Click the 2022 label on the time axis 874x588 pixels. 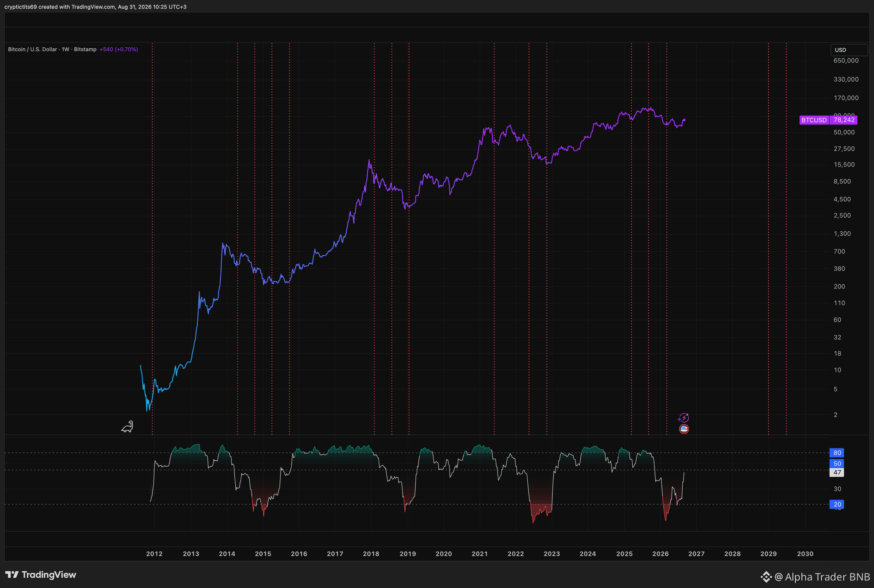(x=516, y=554)
